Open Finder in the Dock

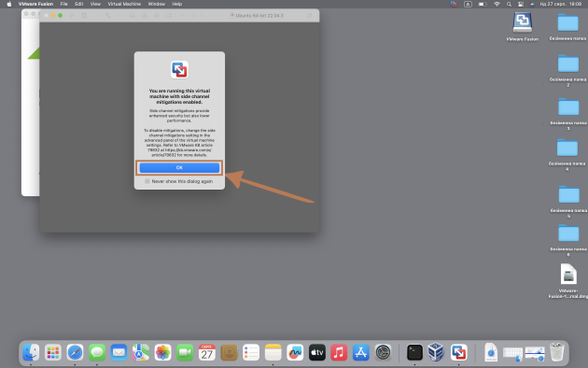[31, 353]
